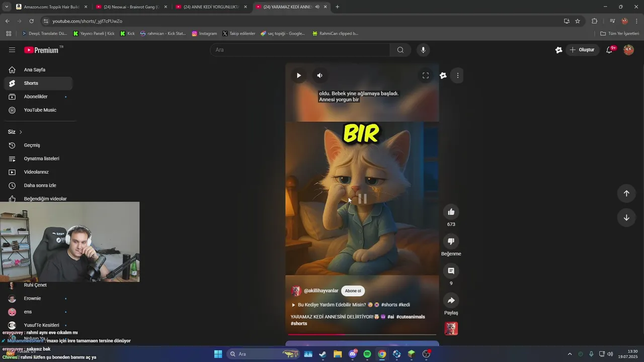This screenshot has height=362, width=644.
Task: Open a new browser tab
Action: click(337, 7)
